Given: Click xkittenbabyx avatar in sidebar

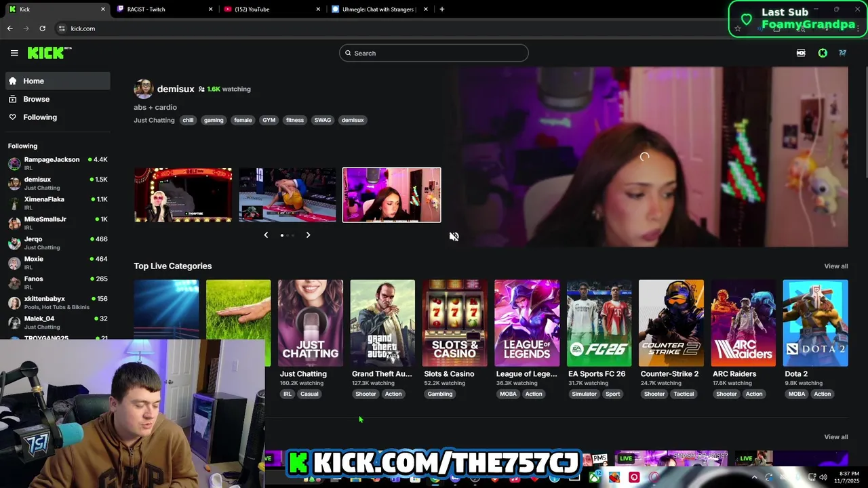Looking at the screenshot, I should pos(14,303).
